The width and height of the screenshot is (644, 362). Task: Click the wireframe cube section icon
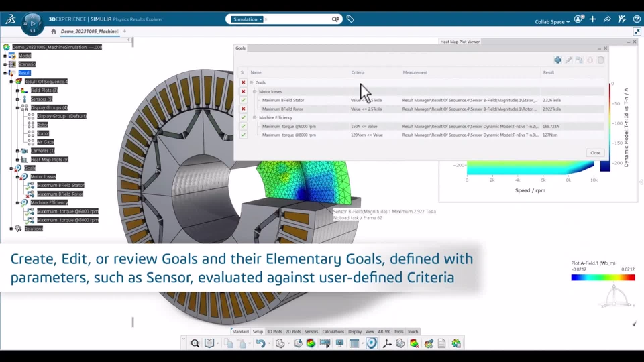tap(400, 343)
